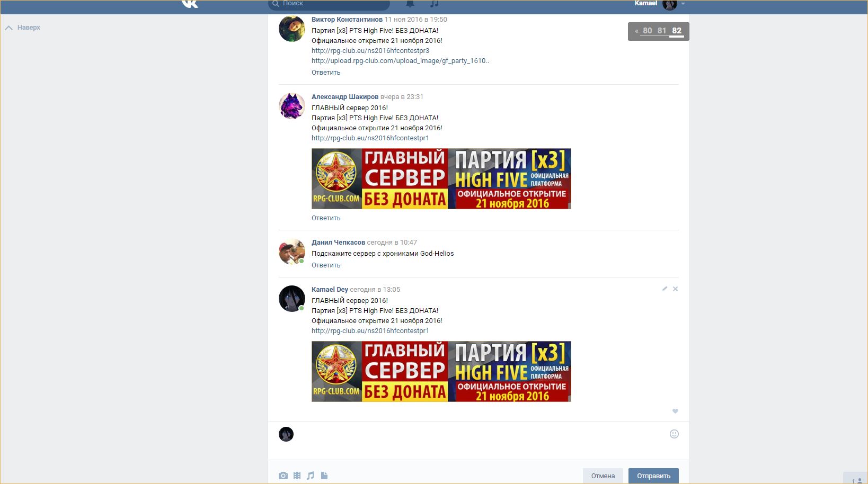Open Данил Чепкасов's avatar
This screenshot has width=868, height=484.
pyautogui.click(x=292, y=252)
